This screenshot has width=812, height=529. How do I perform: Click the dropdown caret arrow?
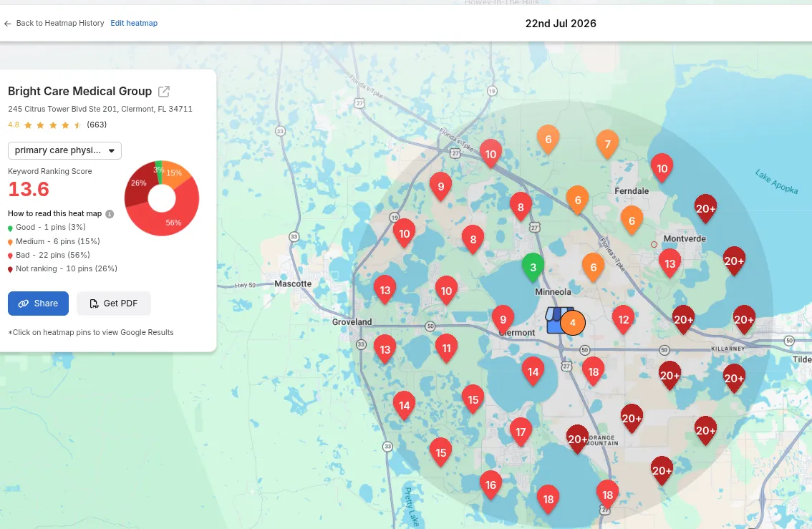tap(111, 150)
